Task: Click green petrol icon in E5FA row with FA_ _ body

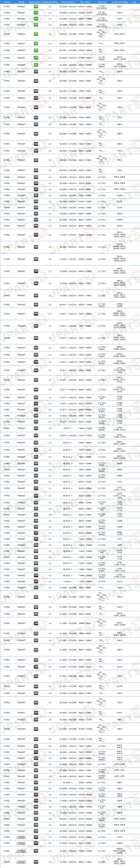Action: (x=36, y=44)
